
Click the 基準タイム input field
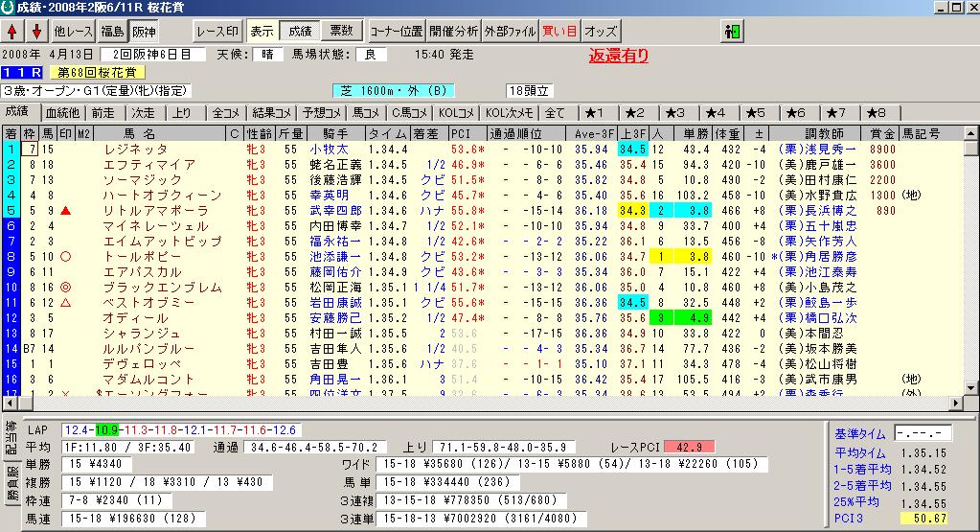923,432
